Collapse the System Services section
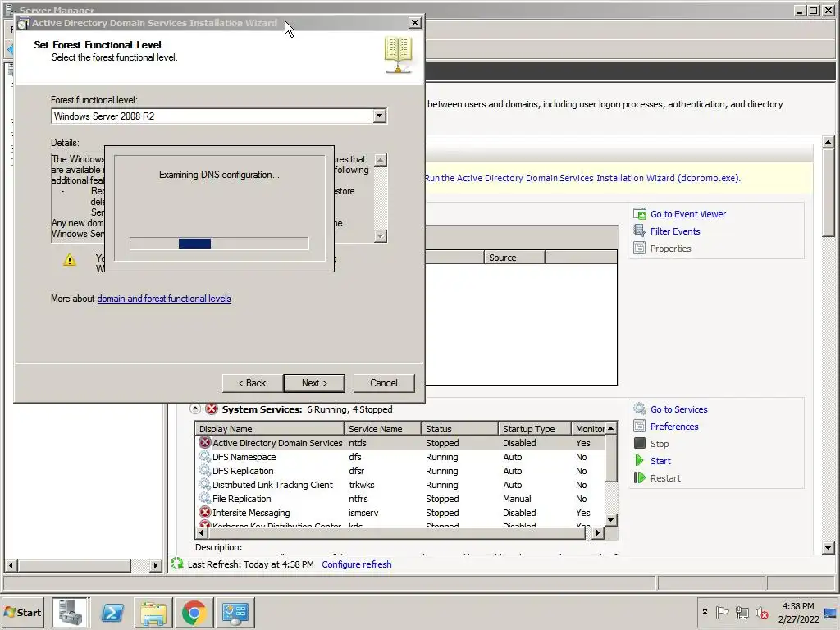The height and width of the screenshot is (630, 840). (x=195, y=409)
